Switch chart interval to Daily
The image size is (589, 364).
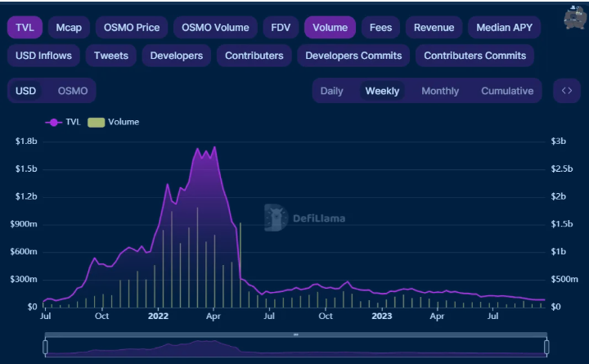tap(331, 91)
